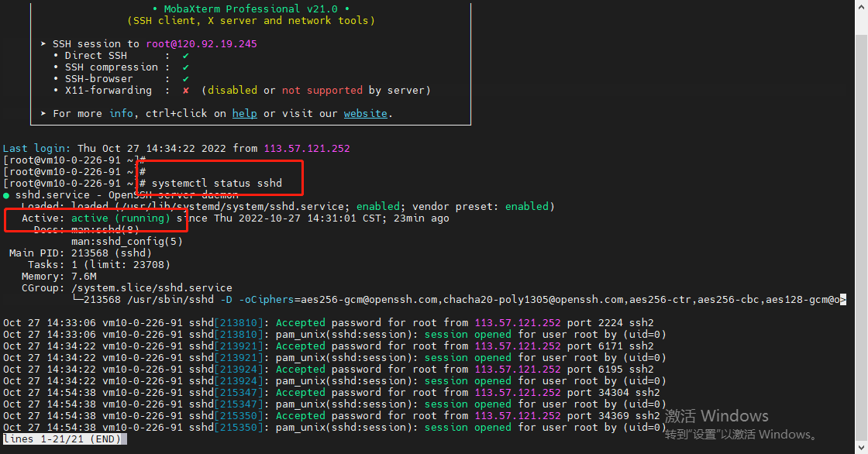Click the 'Tasks: 1 (limit: 23708)' line
The width and height of the screenshot is (868, 454).
pyautogui.click(x=99, y=265)
